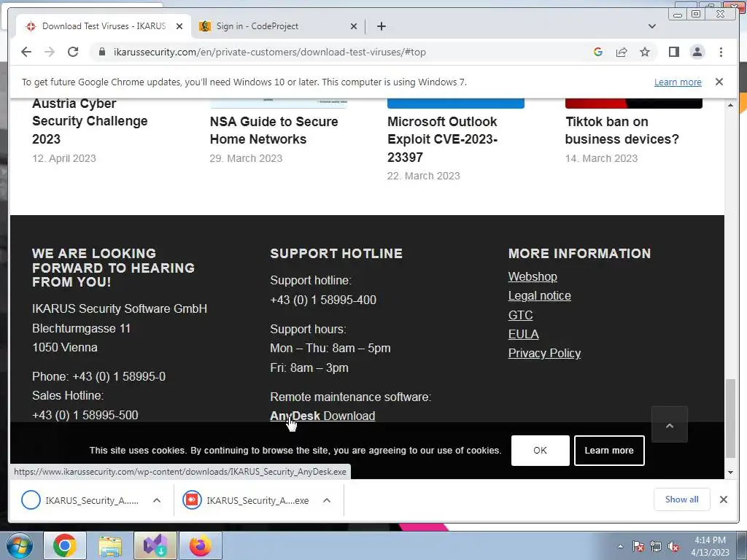Open Microsoft Outlook Exploit CVE-2023-23397 article
Image resolution: width=747 pixels, height=560 pixels.
pyautogui.click(x=442, y=139)
